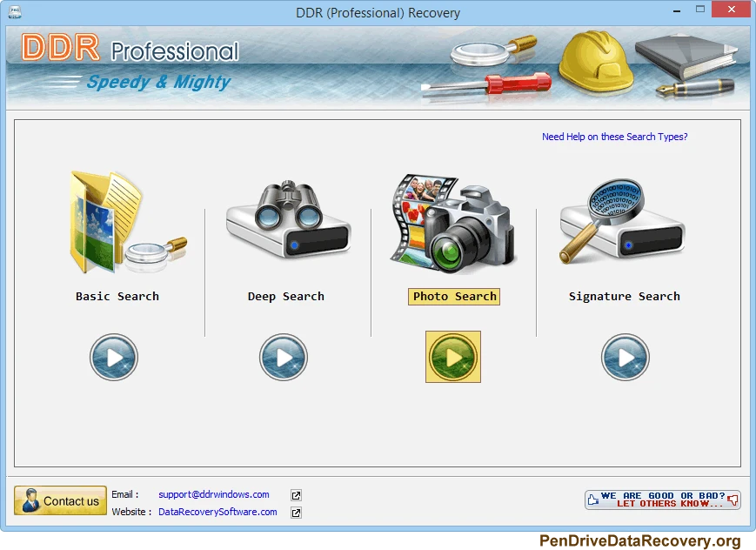This screenshot has width=756, height=550.
Task: Select the highlighted Photo Search label
Action: coord(453,296)
